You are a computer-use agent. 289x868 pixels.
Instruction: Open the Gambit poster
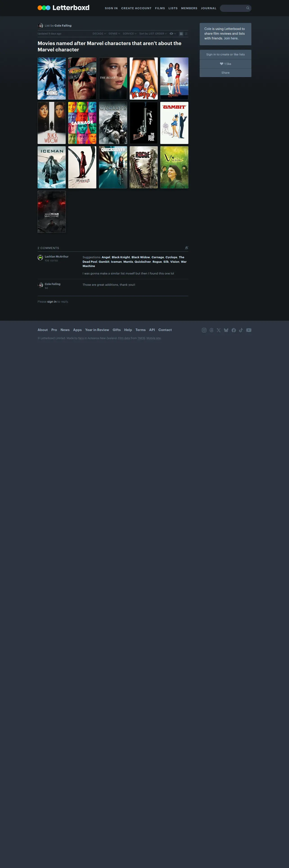(x=174, y=123)
